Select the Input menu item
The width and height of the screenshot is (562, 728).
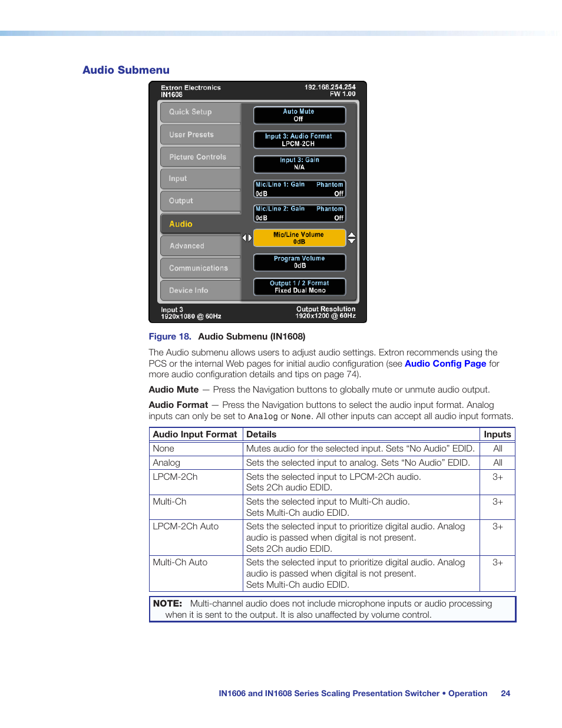point(200,179)
